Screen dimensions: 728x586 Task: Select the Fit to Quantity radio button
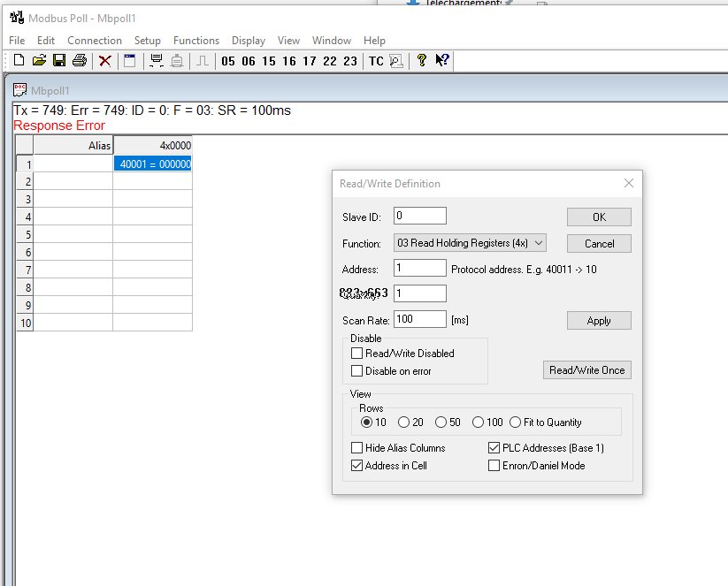pyautogui.click(x=515, y=422)
